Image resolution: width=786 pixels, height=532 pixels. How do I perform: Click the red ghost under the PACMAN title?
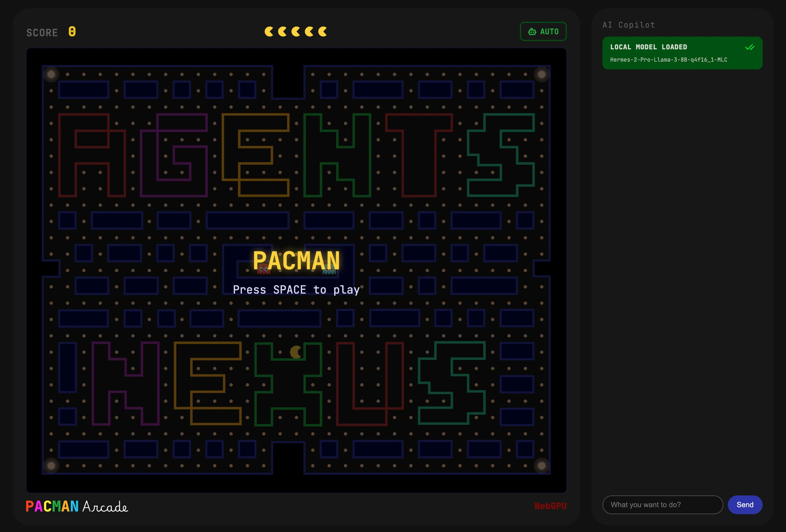(x=264, y=269)
